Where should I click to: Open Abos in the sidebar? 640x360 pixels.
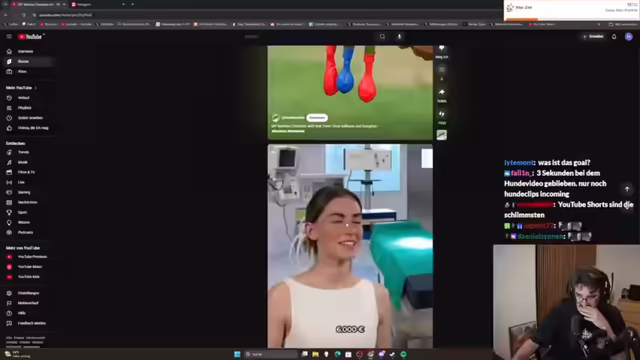pos(27,71)
